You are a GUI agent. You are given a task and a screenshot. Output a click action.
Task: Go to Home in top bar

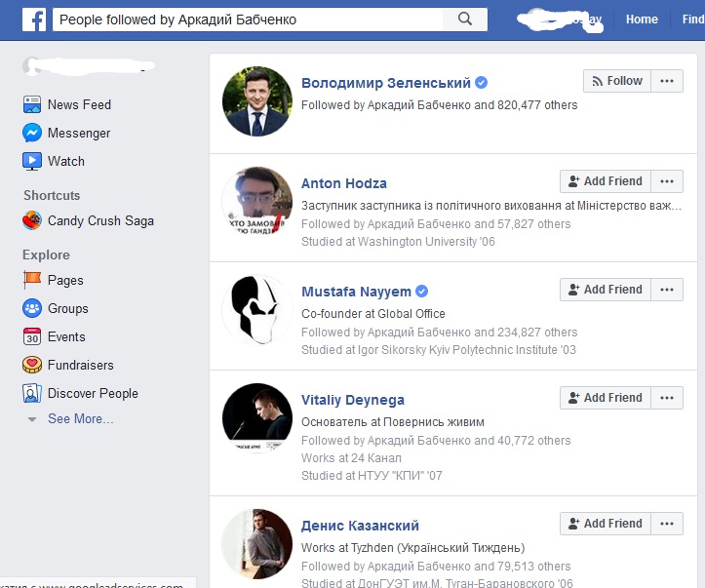click(642, 20)
